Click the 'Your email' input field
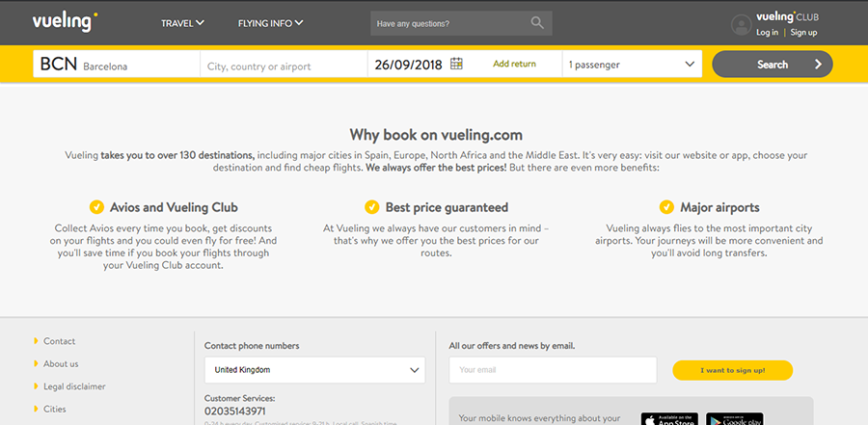Image resolution: width=868 pixels, height=425 pixels. tap(553, 370)
